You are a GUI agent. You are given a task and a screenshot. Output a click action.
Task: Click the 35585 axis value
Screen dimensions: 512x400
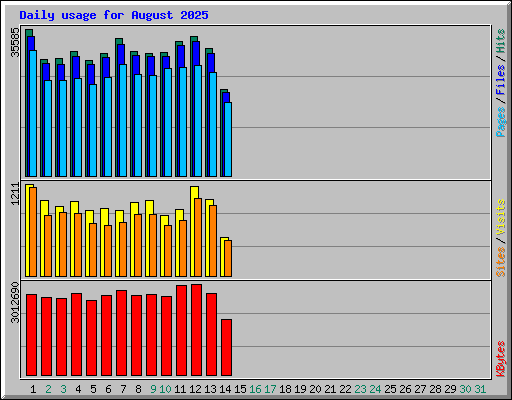15,42
